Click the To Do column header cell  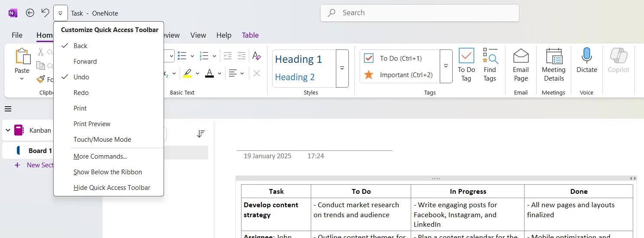coord(361,191)
